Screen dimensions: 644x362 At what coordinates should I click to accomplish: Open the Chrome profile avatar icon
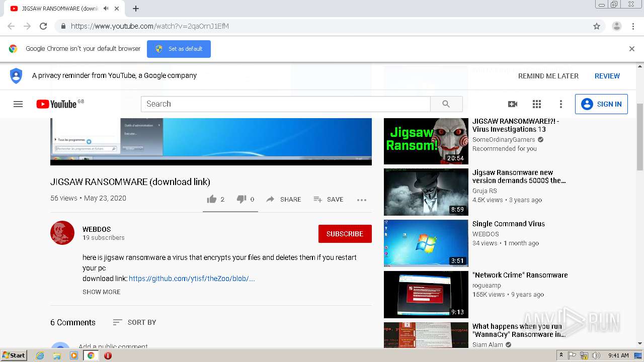click(x=617, y=26)
